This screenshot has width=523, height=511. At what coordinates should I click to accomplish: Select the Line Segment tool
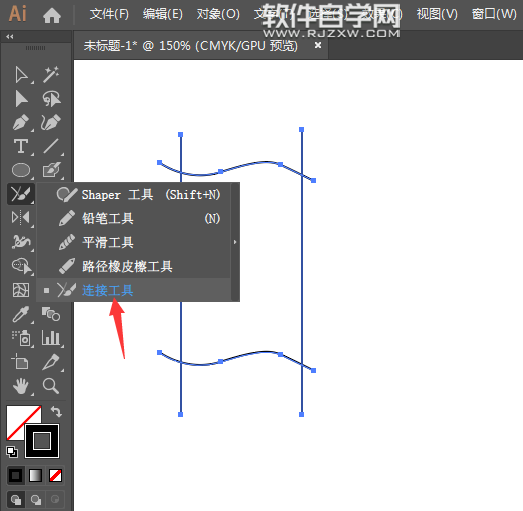(51, 146)
